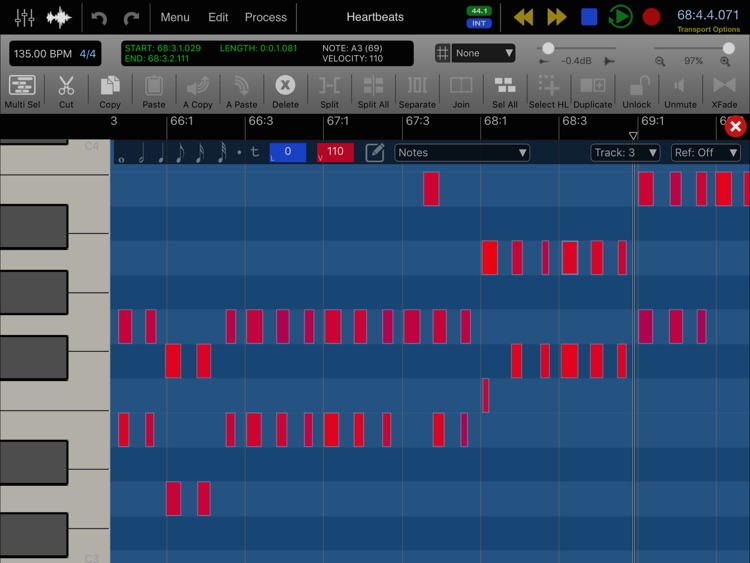Screen dimensions: 750x563
Task: Click the A Copy tool
Action: (x=198, y=92)
